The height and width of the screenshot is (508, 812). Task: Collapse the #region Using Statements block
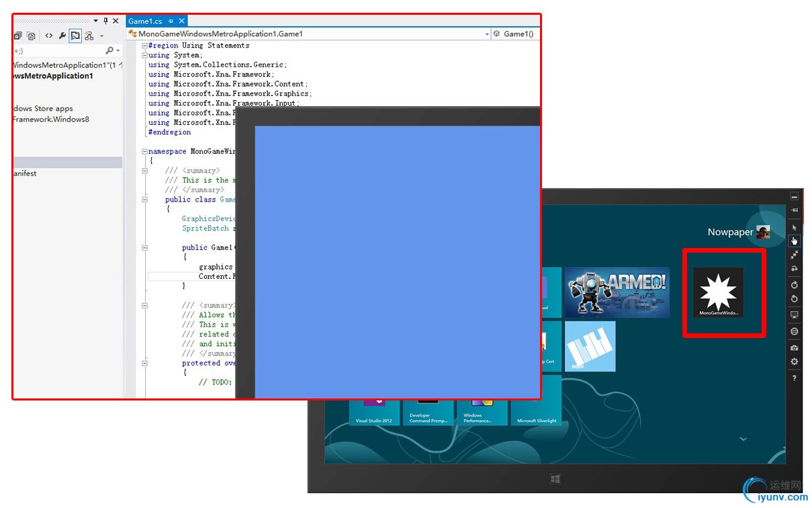[145, 46]
